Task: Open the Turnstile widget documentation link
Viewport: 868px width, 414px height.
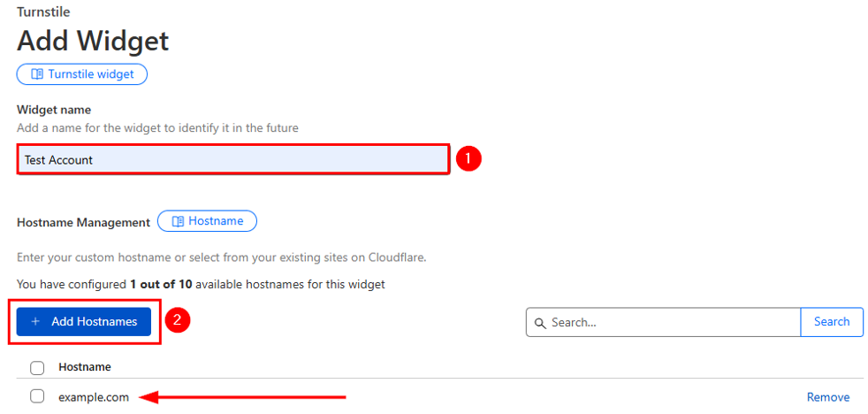Action: click(82, 74)
